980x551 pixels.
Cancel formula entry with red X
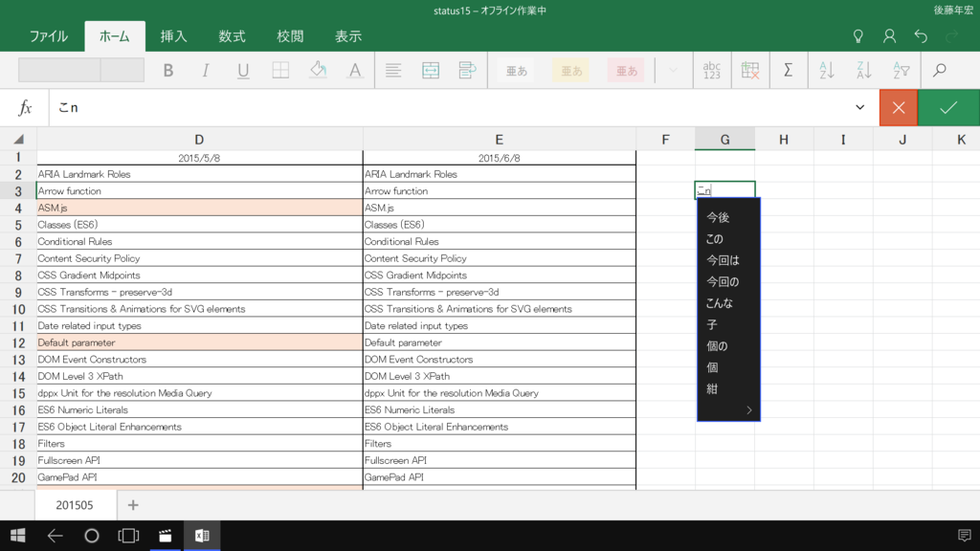pyautogui.click(x=898, y=107)
